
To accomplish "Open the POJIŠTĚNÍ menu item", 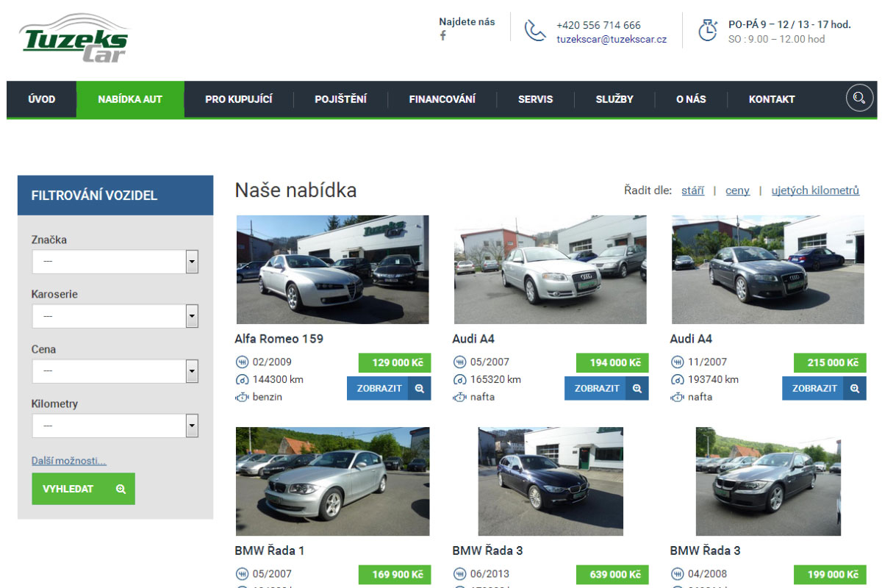I will 341,99.
